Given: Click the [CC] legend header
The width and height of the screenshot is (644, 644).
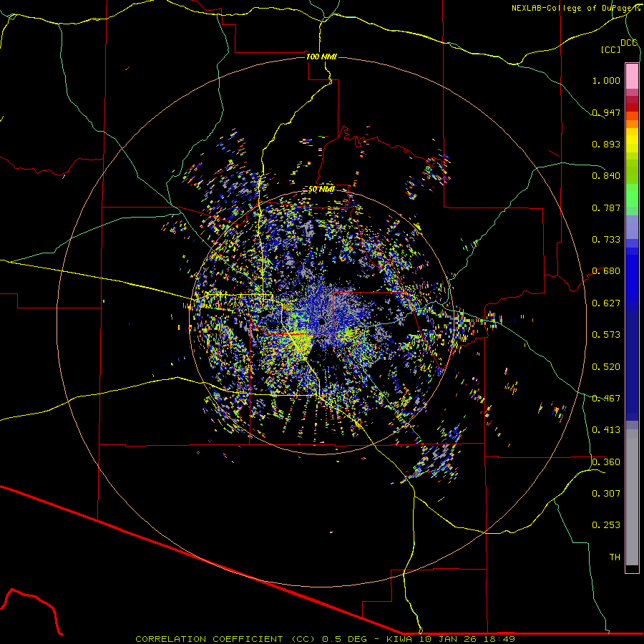Looking at the screenshot, I should click(610, 49).
